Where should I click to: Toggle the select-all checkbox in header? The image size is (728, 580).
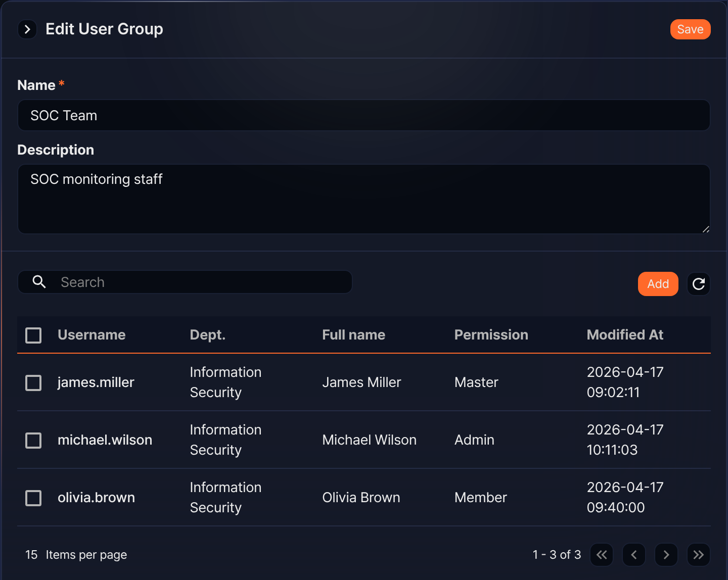click(33, 335)
